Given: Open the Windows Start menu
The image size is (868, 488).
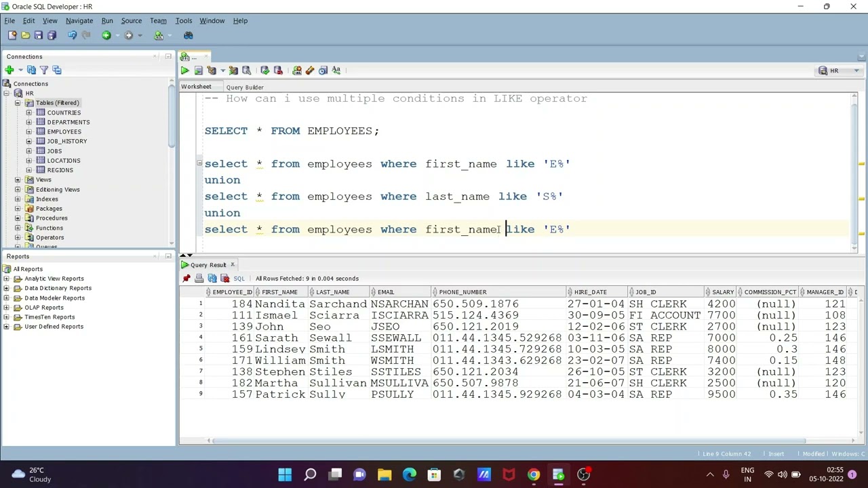Looking at the screenshot, I should coord(285,474).
